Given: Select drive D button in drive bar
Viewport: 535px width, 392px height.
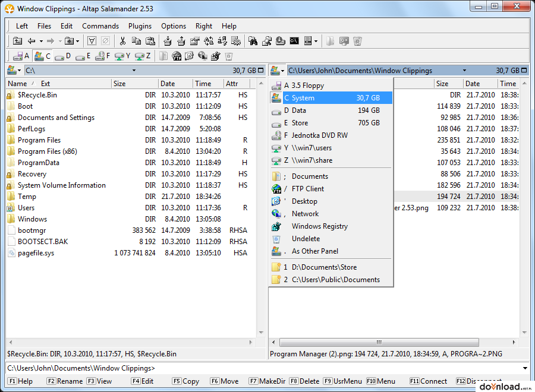Looking at the screenshot, I should coord(63,56).
